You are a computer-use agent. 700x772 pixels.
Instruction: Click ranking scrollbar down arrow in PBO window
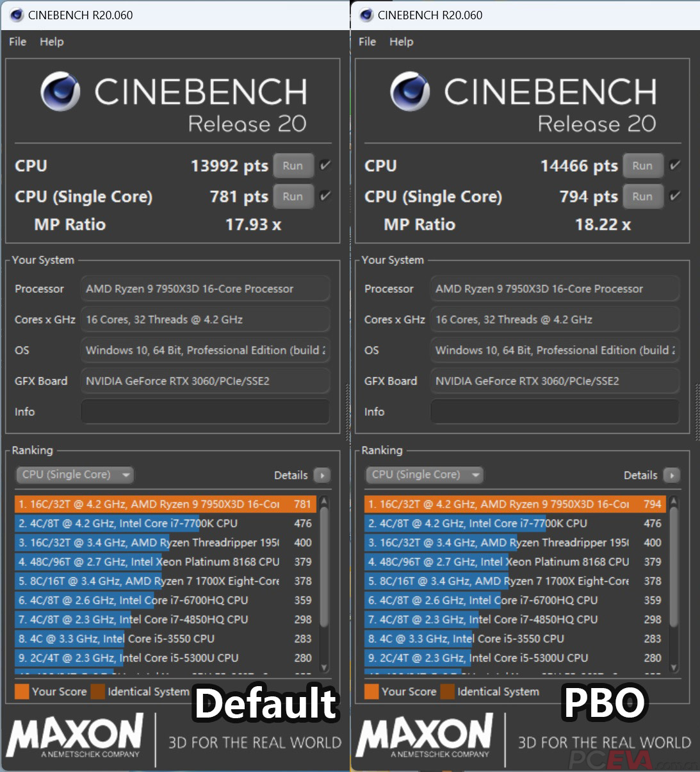click(674, 667)
